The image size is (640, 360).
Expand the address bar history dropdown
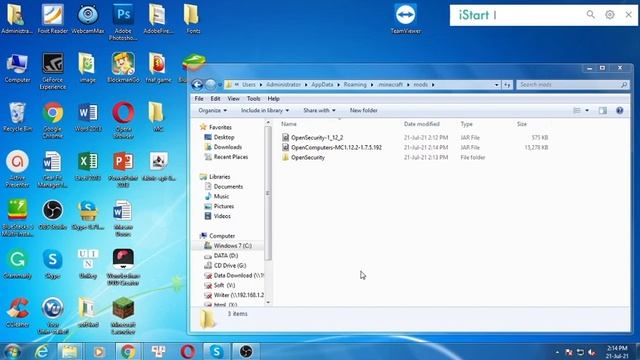(496, 84)
